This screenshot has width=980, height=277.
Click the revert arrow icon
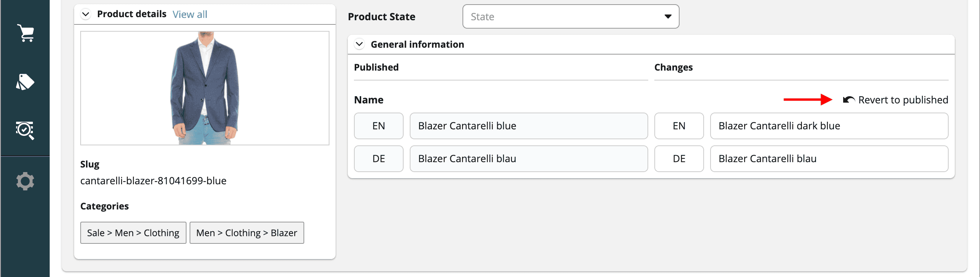tap(849, 100)
